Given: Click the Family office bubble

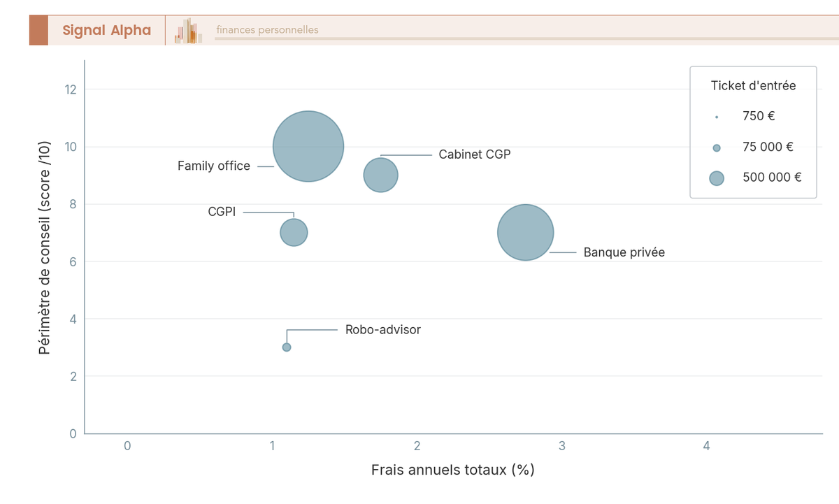Looking at the screenshot, I should [x=308, y=147].
